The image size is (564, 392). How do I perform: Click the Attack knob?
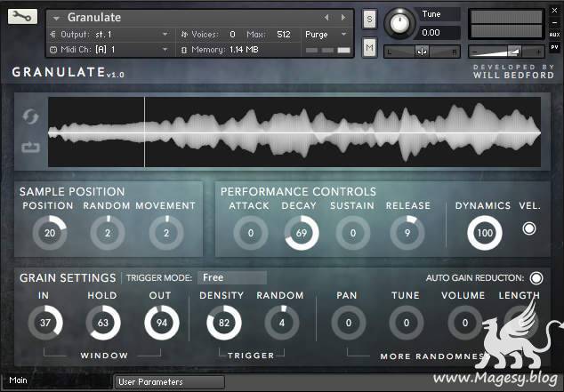(251, 233)
